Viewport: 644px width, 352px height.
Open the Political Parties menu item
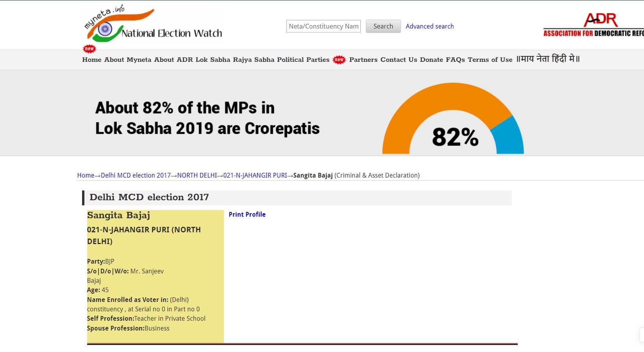[303, 60]
